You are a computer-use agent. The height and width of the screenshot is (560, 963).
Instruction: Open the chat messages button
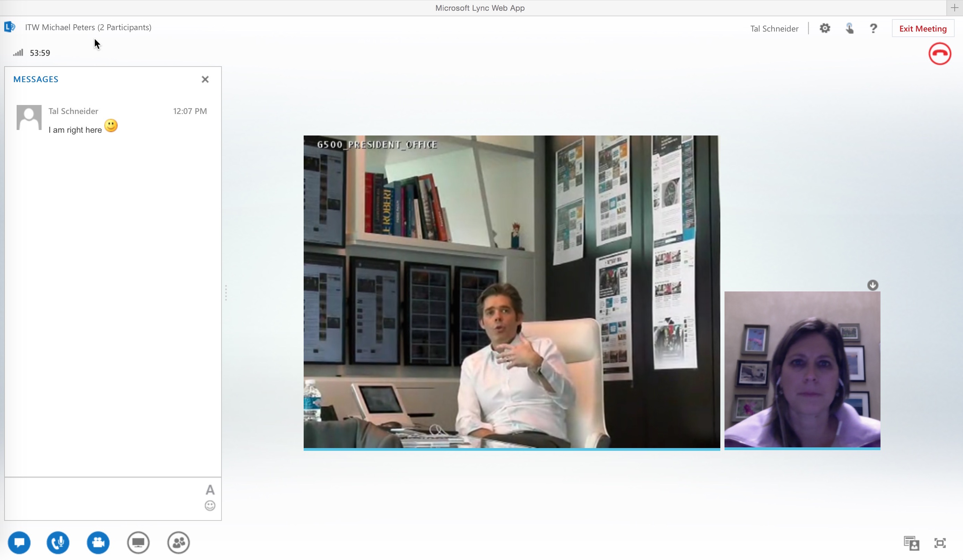[x=19, y=542]
